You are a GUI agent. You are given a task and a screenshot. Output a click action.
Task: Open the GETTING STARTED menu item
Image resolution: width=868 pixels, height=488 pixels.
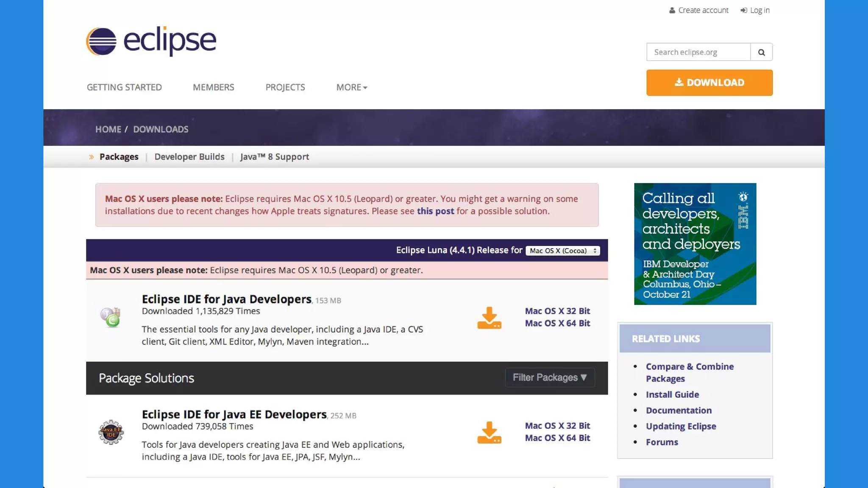[124, 87]
